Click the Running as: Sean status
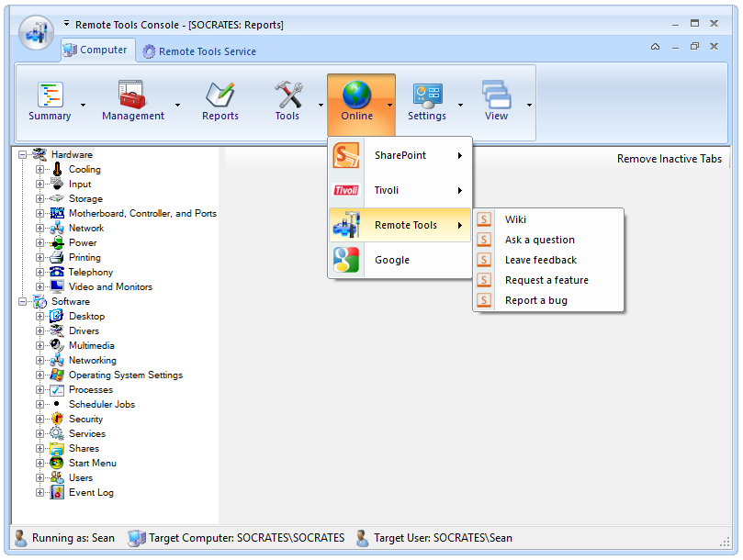Image resolution: width=743 pixels, height=560 pixels. tap(64, 538)
